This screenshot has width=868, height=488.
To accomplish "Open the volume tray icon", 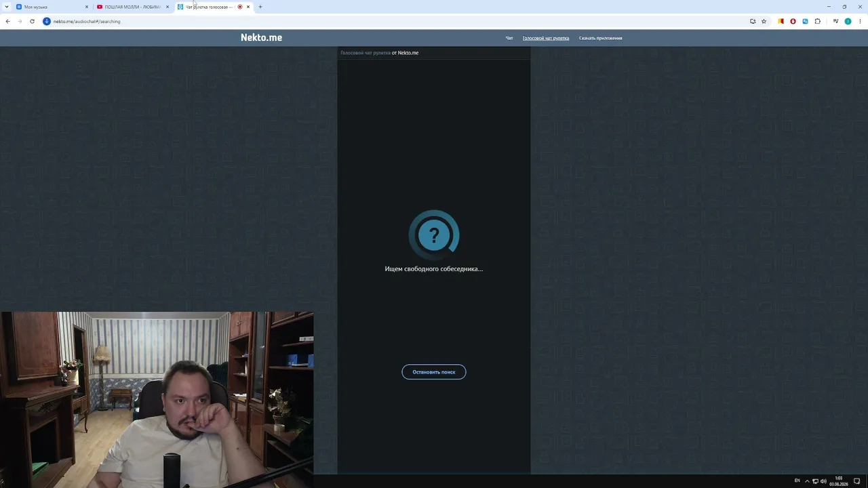I will (x=823, y=481).
